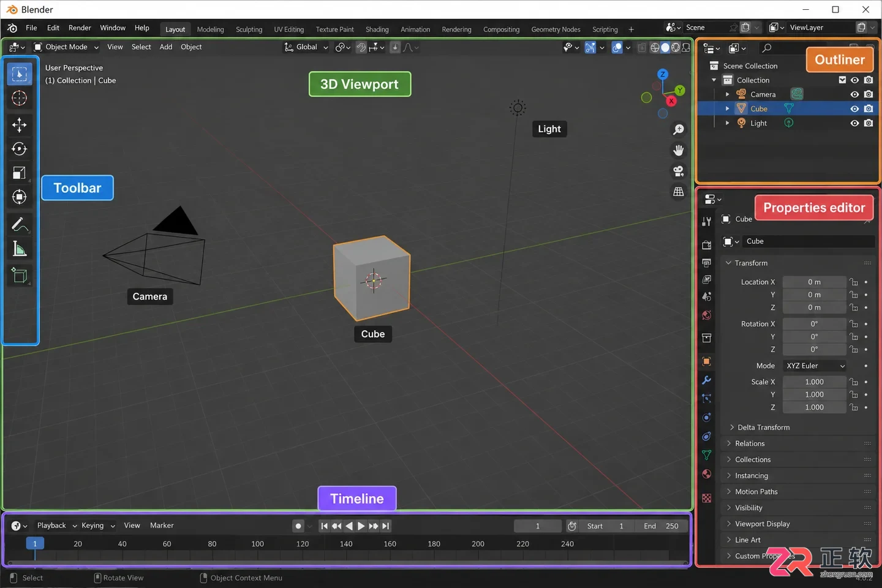Screen dimensions: 882x588
Task: Open the Global transform orientation dropdown
Action: (306, 47)
